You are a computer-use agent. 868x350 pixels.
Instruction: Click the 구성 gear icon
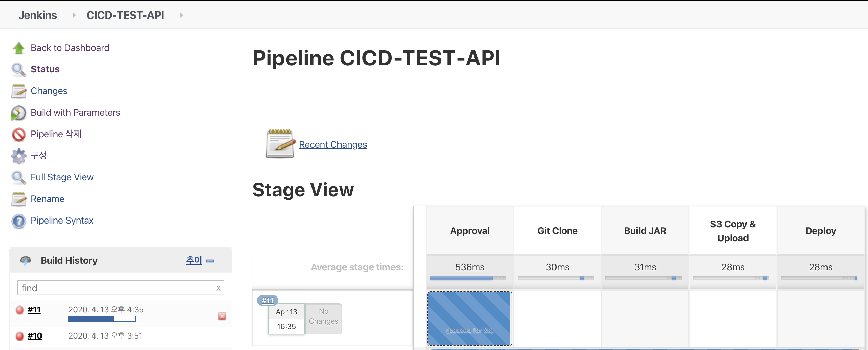click(19, 156)
